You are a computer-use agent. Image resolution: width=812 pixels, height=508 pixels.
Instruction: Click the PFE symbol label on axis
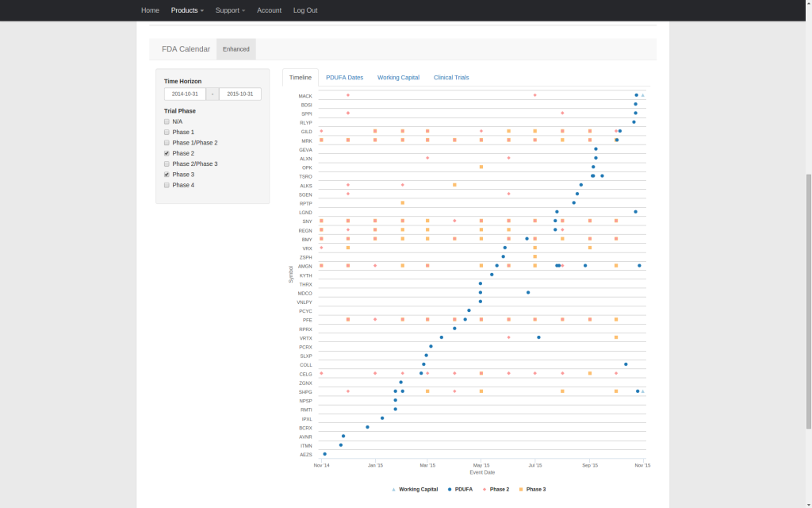pyautogui.click(x=308, y=321)
